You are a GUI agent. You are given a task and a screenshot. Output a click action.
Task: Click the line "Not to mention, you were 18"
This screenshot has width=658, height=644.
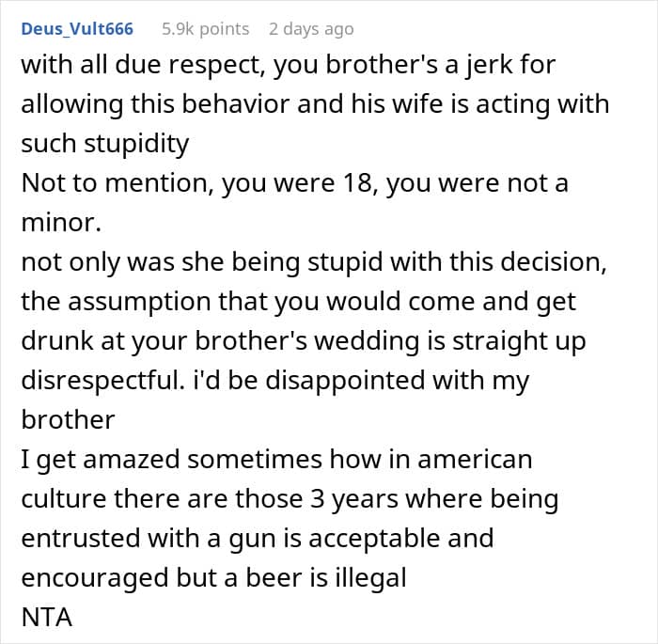coord(294,184)
